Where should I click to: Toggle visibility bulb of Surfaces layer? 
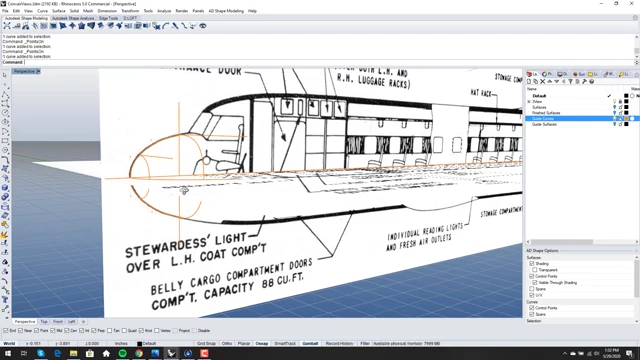(x=615, y=107)
